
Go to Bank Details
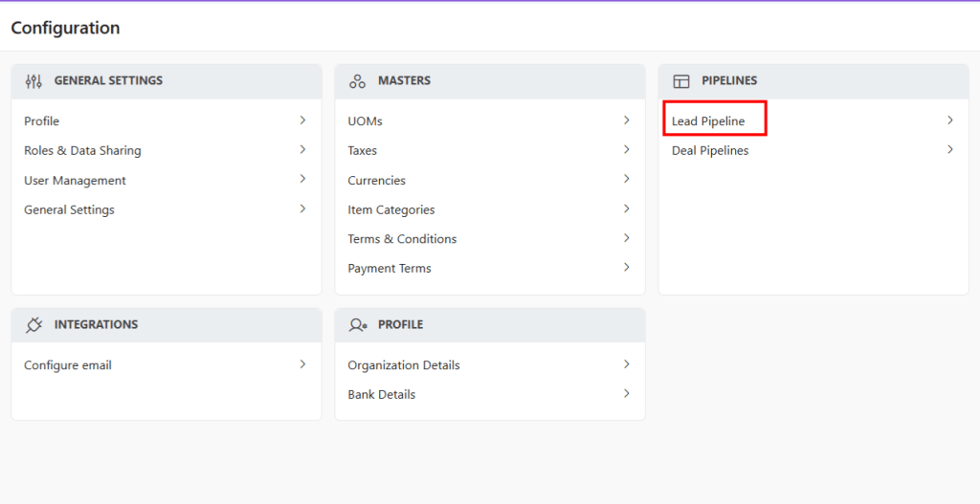point(382,395)
